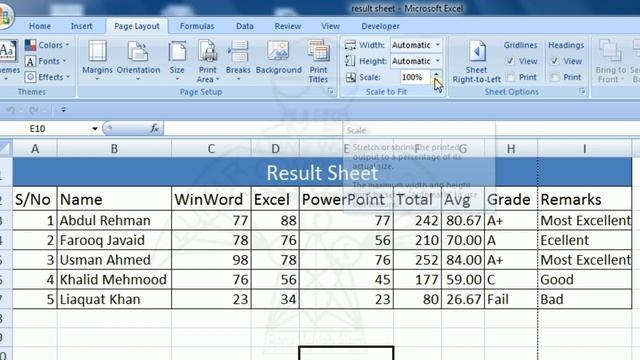Switch to the Review tab
This screenshot has width=640, height=360.
[288, 26]
